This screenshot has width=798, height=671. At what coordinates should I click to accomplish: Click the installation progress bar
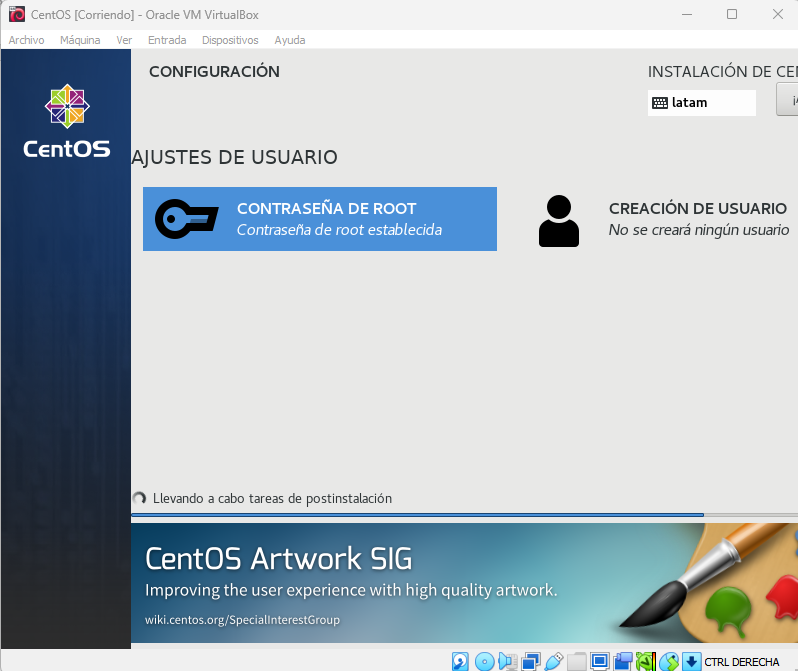tap(464, 515)
